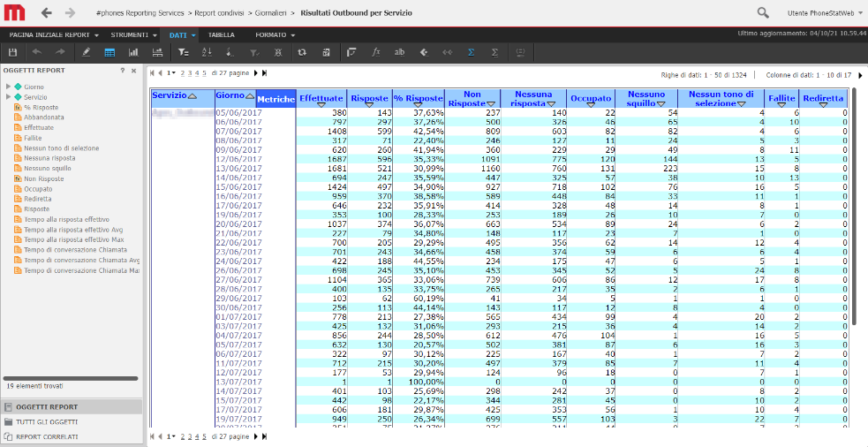Insert new metric with fx icon
This screenshot has height=447, width=868.
[376, 53]
